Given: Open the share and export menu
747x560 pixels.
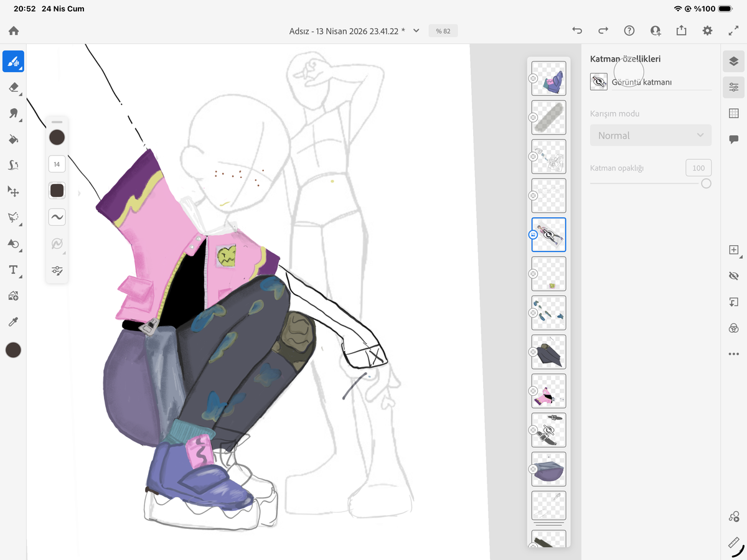Looking at the screenshot, I should pyautogui.click(x=681, y=30).
